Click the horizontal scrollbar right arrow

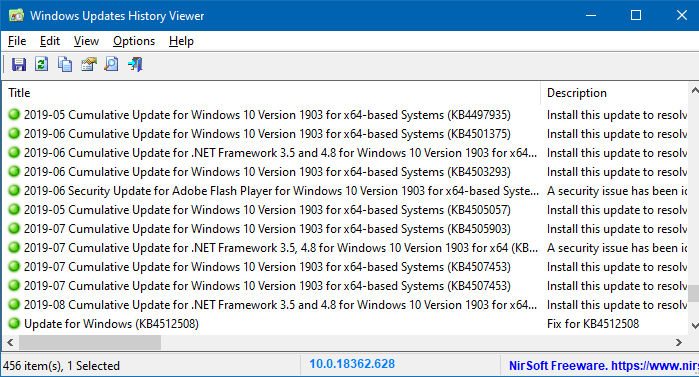[x=678, y=342]
